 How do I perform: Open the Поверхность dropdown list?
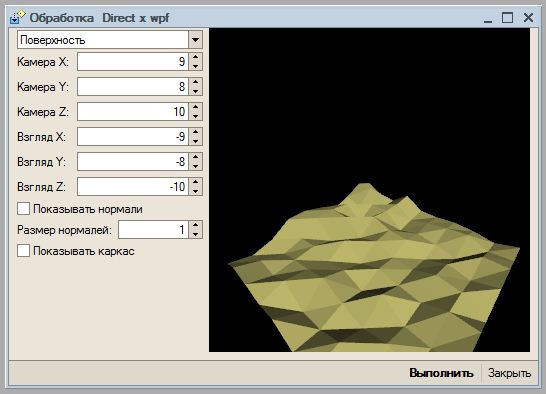(x=195, y=40)
